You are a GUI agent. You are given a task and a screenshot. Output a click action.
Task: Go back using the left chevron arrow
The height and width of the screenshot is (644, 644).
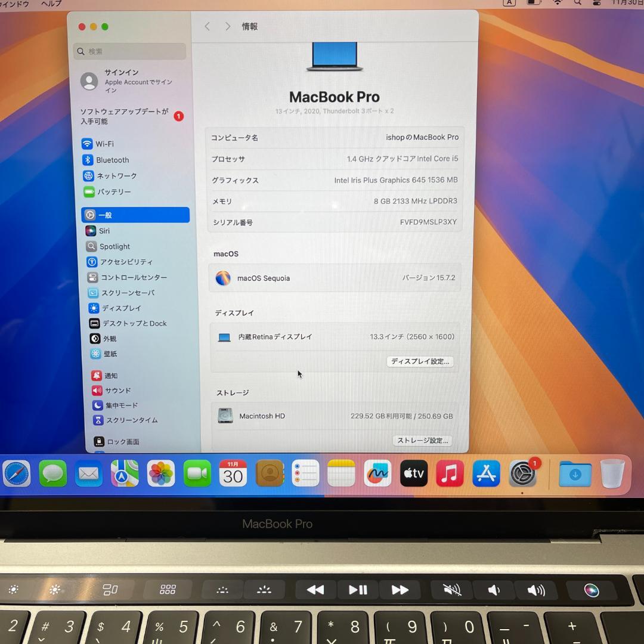coord(207,26)
